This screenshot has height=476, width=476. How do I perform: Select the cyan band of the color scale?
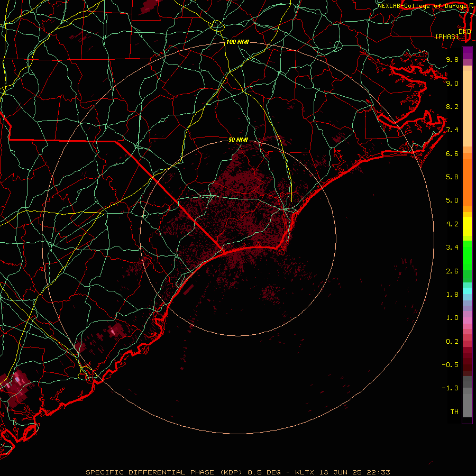(x=467, y=291)
